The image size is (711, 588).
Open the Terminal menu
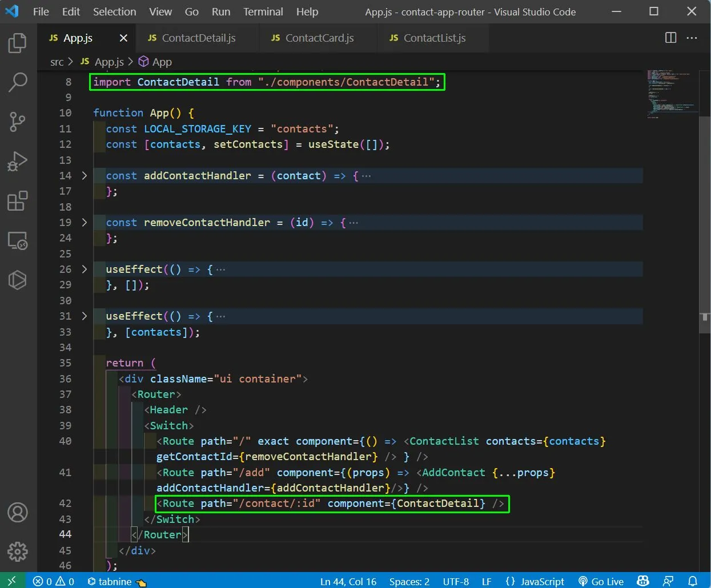(263, 11)
